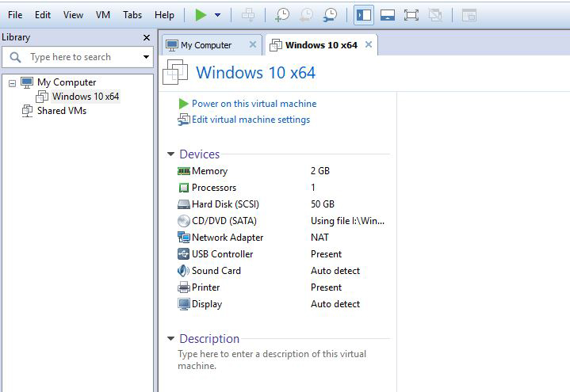Screen dimensions: 570x392
Task: Open the Edit menu
Action: tap(43, 15)
